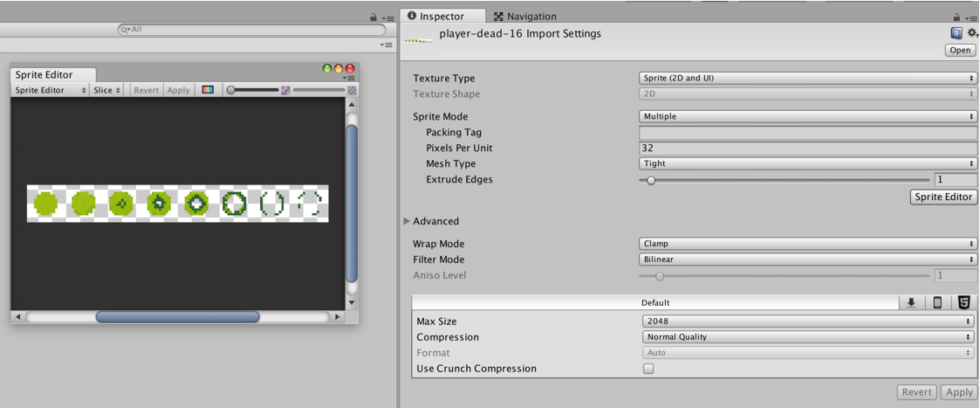Click the Packing Tag input field
Screen dimensions: 980x408
807,132
